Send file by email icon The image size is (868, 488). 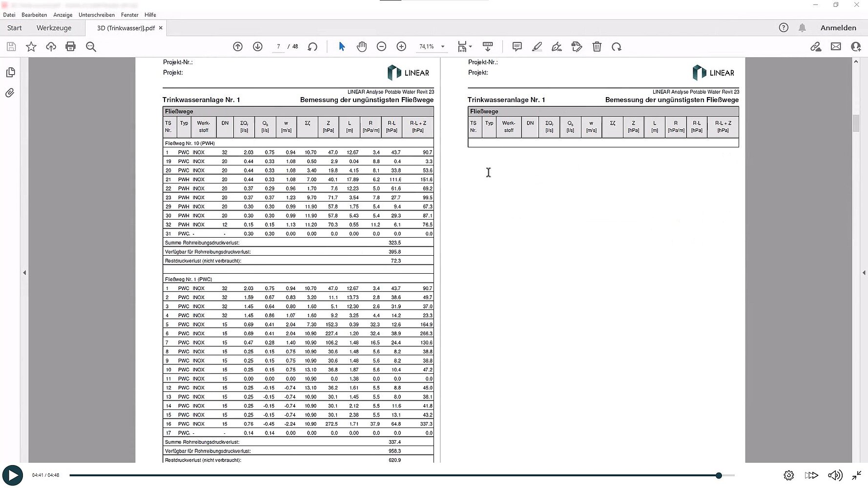tap(836, 47)
